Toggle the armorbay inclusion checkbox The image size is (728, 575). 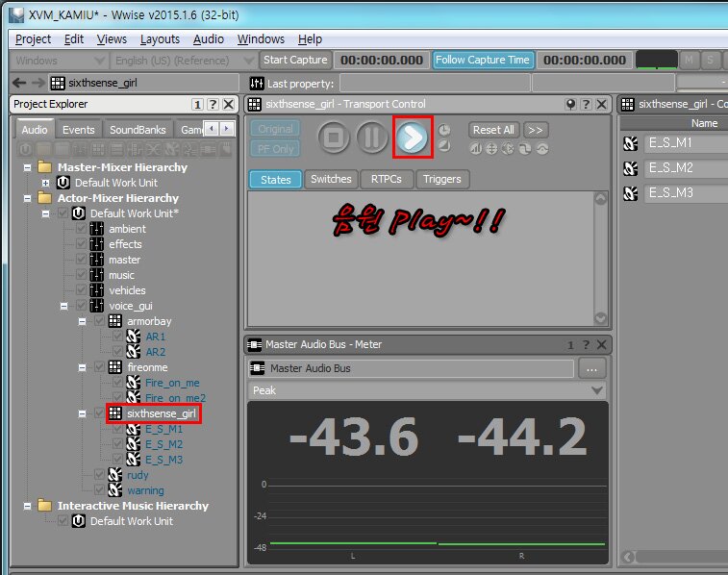coord(99,321)
